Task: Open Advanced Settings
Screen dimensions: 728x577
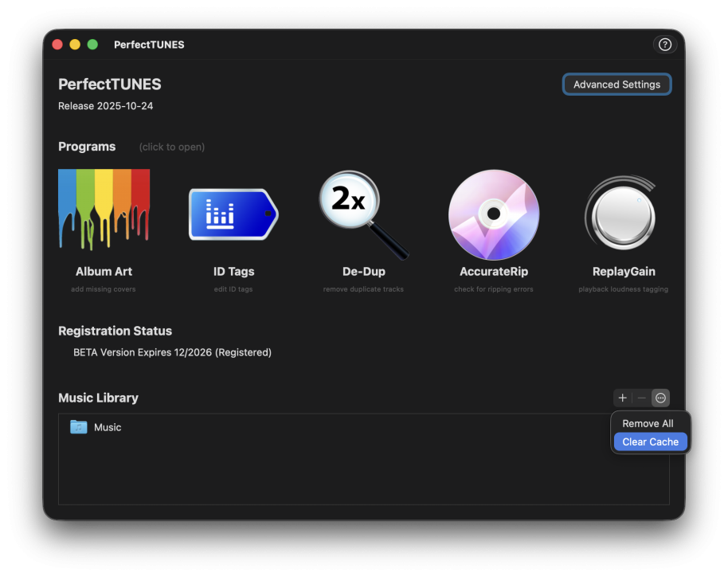Action: (616, 84)
